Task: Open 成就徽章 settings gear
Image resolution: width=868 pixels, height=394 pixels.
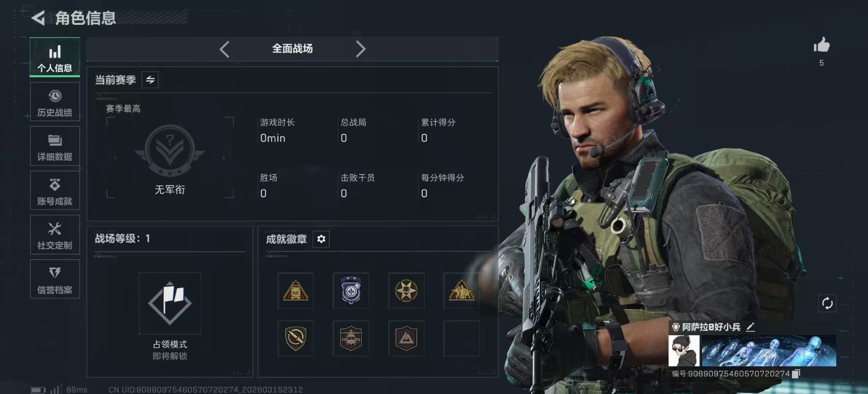Action: (321, 239)
